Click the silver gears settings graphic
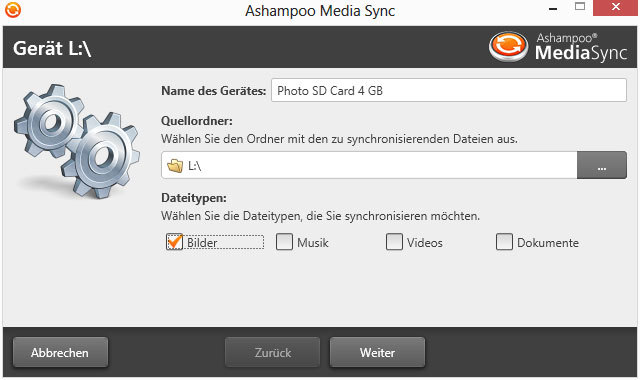Screen dimensions: 640x380 click(x=77, y=140)
